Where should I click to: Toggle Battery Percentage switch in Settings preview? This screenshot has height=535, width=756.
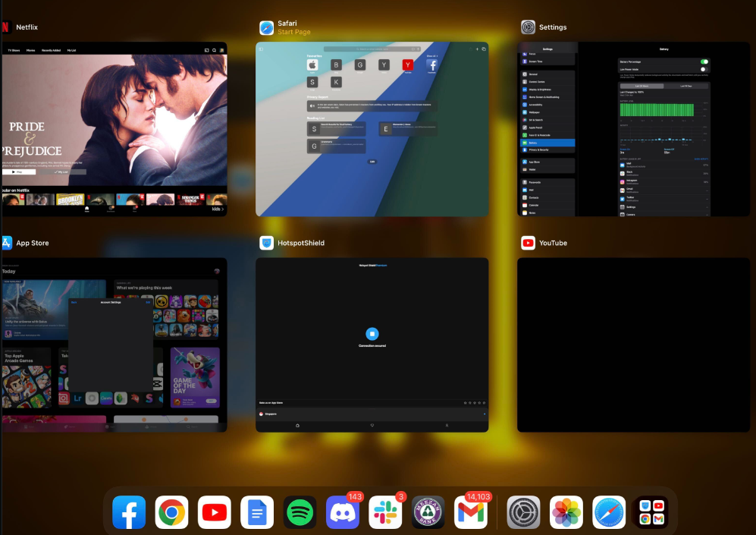click(704, 61)
